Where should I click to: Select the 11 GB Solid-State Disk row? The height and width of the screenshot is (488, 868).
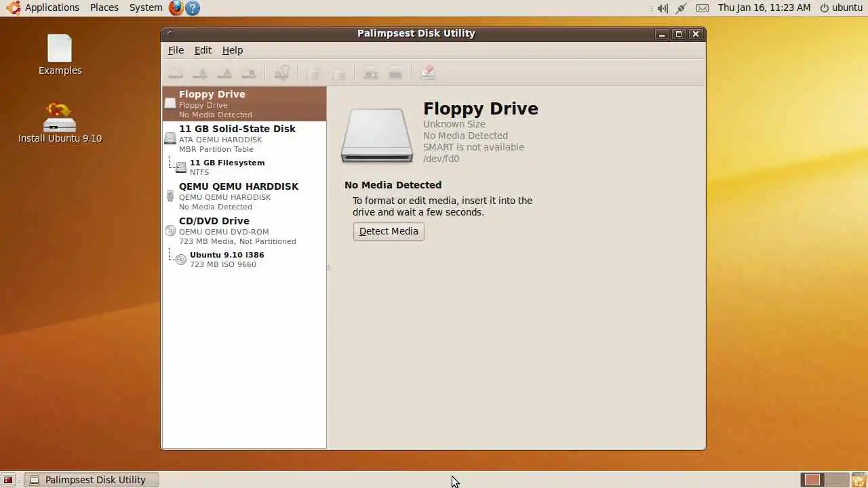[244, 138]
